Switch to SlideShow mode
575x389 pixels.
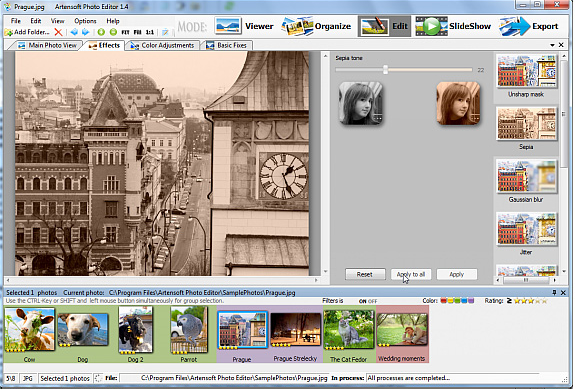click(453, 26)
